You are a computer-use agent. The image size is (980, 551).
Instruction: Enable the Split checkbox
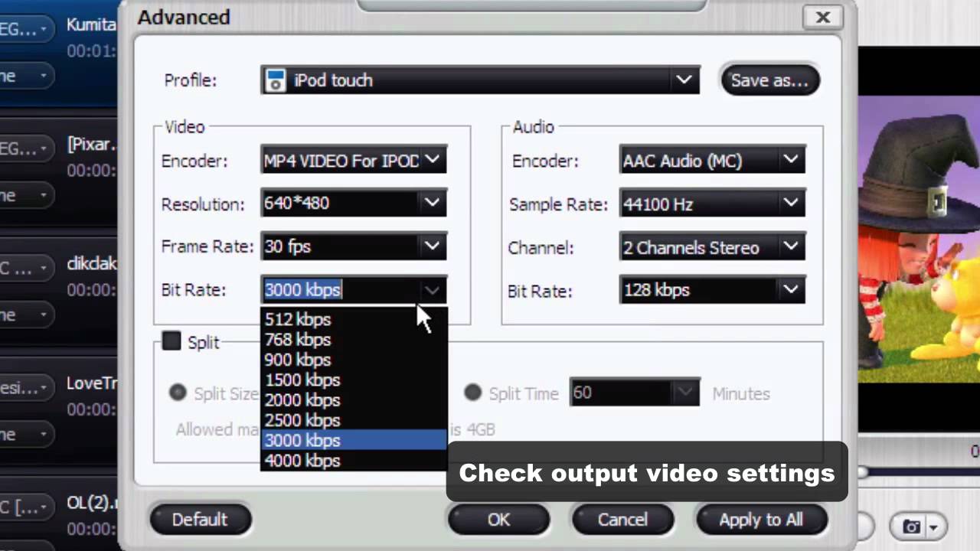(x=171, y=341)
